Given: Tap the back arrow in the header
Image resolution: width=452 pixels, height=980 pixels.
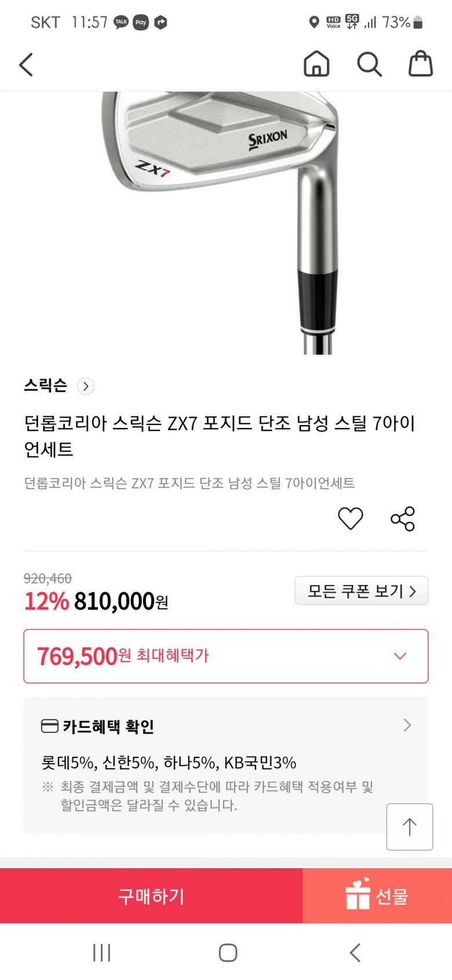Looking at the screenshot, I should 26,64.
